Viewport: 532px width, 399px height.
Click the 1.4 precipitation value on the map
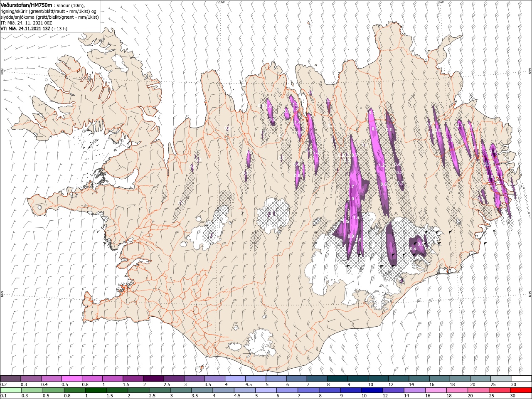pos(356,218)
